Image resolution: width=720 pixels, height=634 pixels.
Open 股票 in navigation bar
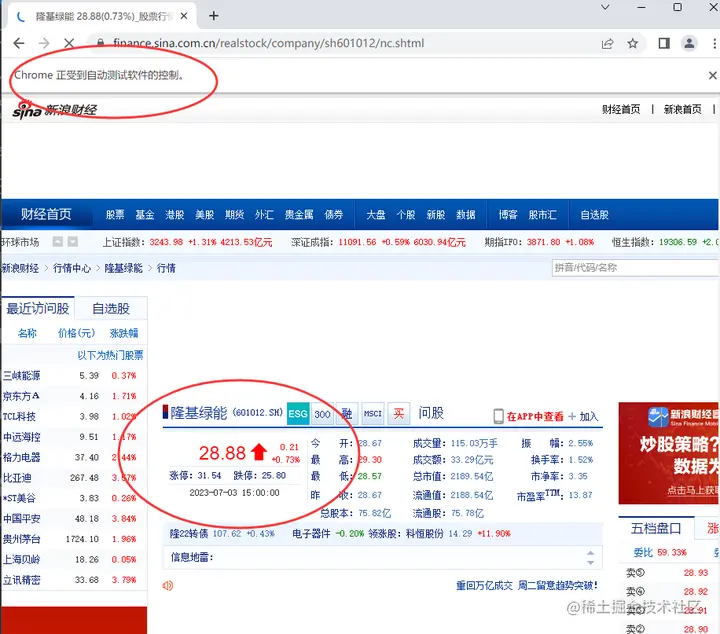pos(115,214)
